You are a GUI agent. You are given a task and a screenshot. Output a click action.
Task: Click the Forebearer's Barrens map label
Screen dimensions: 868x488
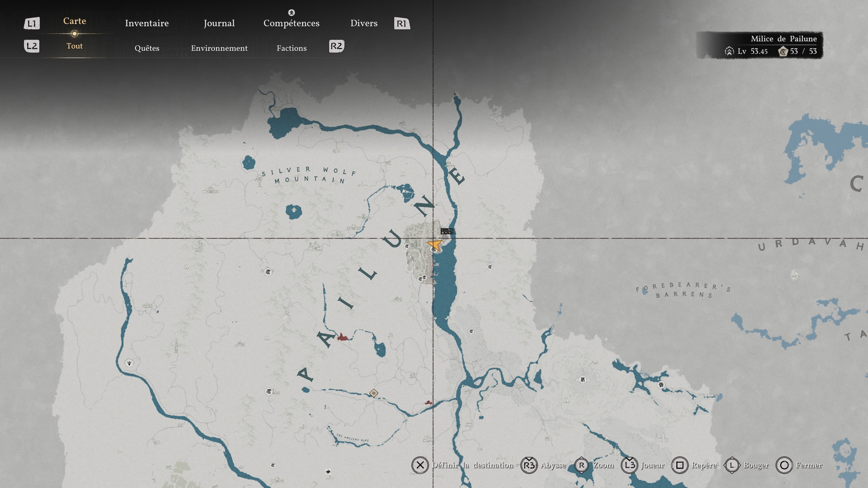coord(684,290)
